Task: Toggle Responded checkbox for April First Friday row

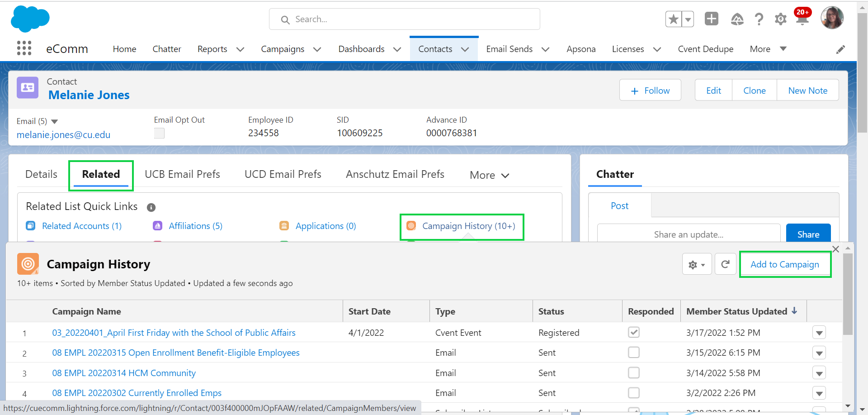Action: tap(634, 332)
